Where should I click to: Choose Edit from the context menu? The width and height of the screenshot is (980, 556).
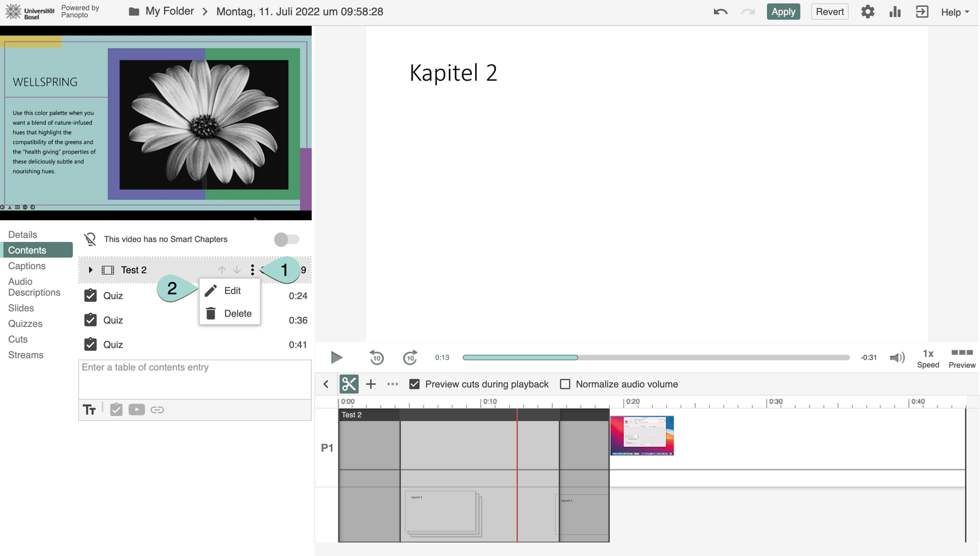coord(232,291)
